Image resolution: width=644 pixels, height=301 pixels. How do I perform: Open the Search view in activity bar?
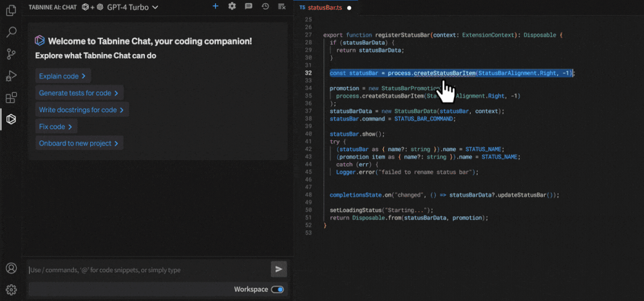[11, 32]
